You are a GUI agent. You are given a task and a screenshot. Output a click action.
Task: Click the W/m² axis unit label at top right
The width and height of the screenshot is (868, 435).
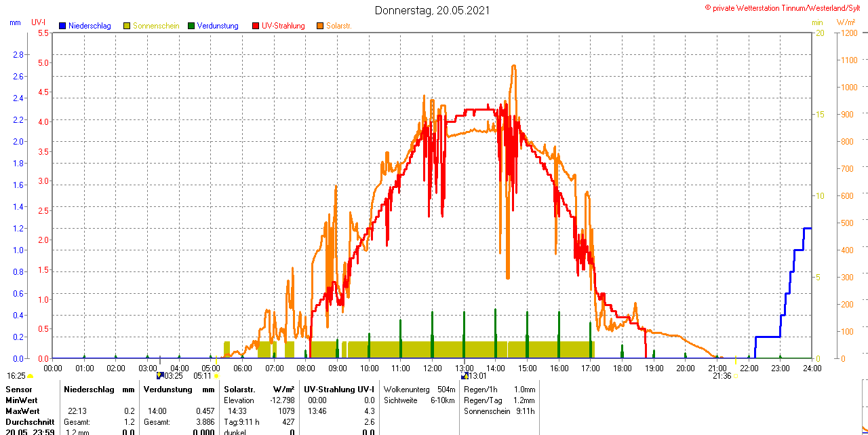(846, 22)
